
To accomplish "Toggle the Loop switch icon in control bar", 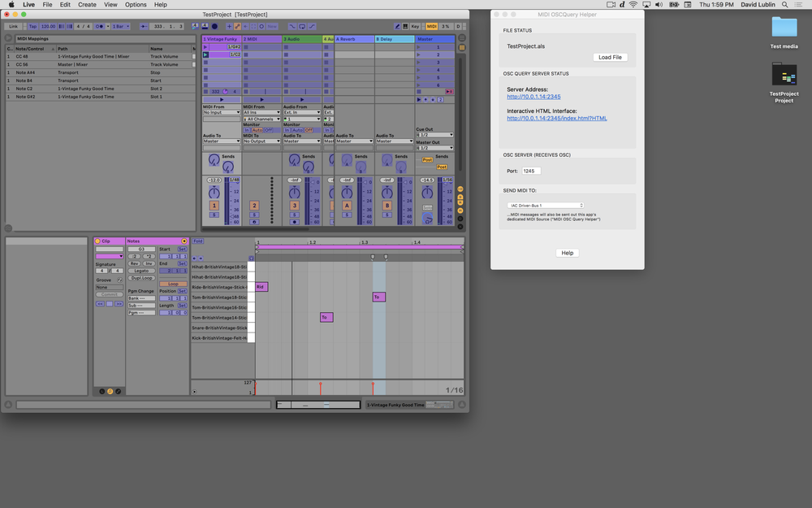I will pyautogui.click(x=302, y=26).
